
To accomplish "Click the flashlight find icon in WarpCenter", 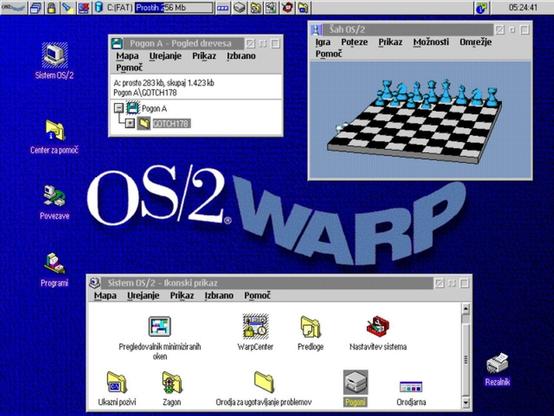I will coord(68,8).
